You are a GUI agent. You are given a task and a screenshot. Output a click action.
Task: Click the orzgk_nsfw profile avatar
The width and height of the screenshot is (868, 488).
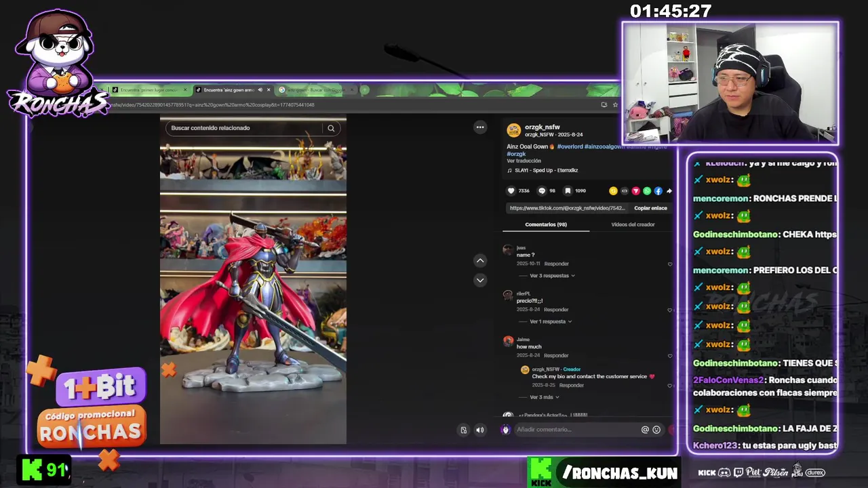point(514,130)
